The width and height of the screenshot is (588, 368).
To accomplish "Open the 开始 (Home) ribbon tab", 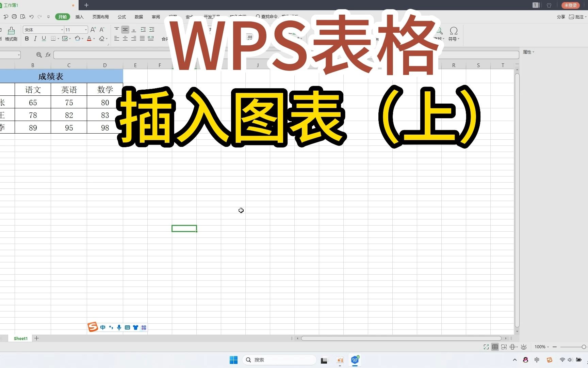I will click(x=63, y=17).
